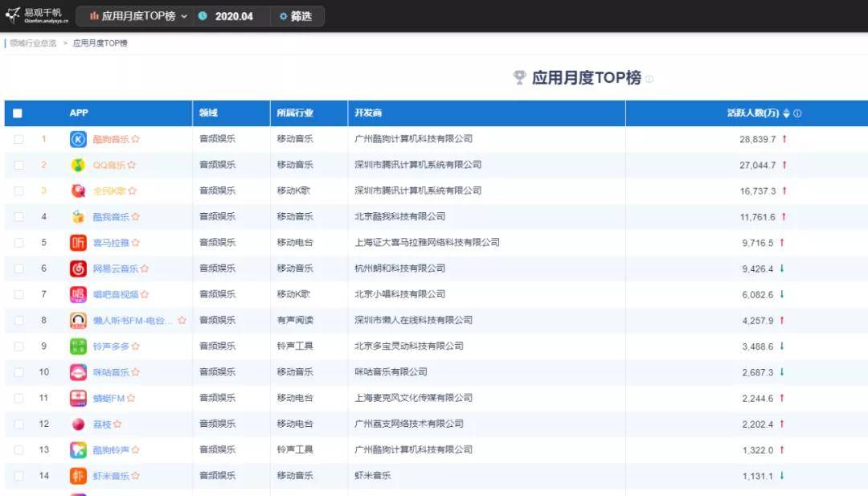Screen dimensions: 868x496
Task: Sort by 活跃人数(万) column arrows
Action: 786,113
